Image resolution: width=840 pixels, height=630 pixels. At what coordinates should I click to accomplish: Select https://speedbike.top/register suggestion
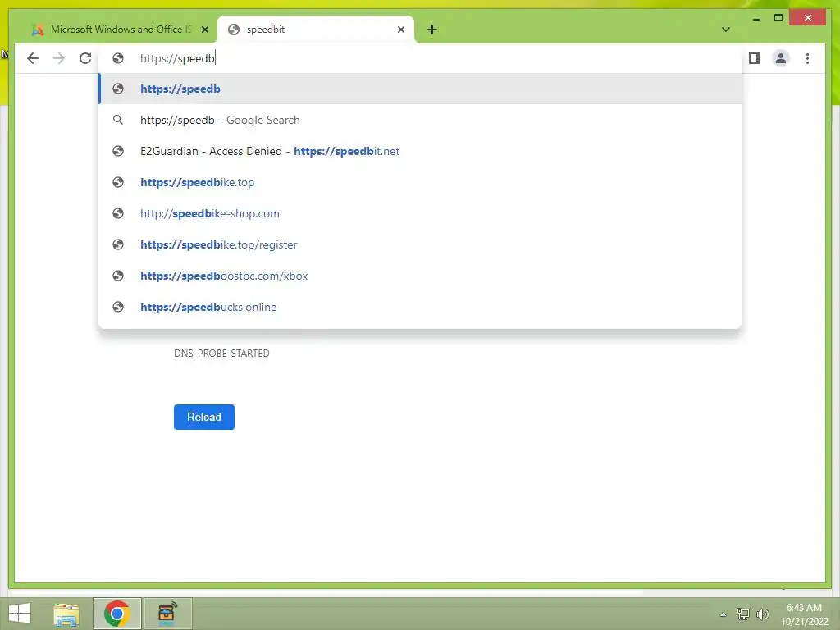click(420, 244)
